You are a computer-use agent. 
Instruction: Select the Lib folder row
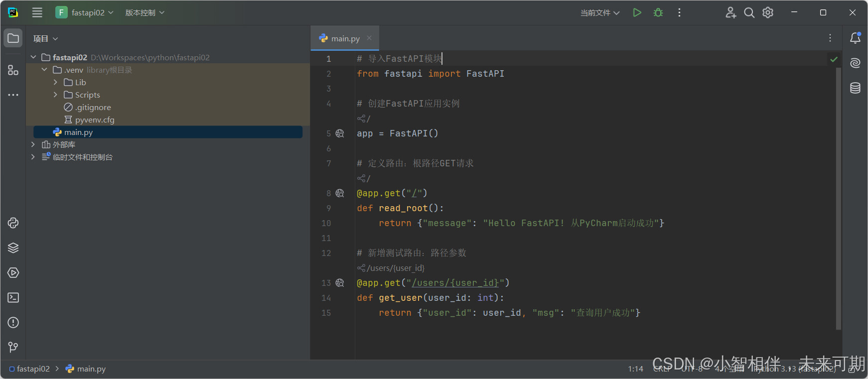pos(168,82)
